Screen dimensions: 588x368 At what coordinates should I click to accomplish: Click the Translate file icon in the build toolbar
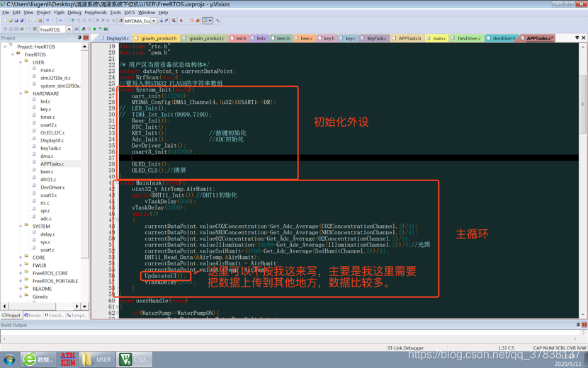tap(5, 29)
